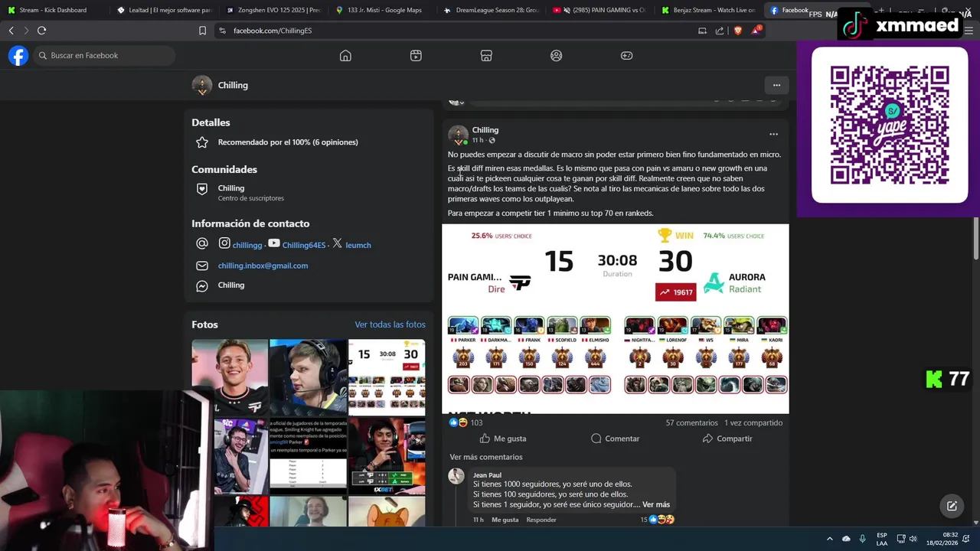Click the Compartir button
Viewport: 980px width, 551px height.
(727, 439)
